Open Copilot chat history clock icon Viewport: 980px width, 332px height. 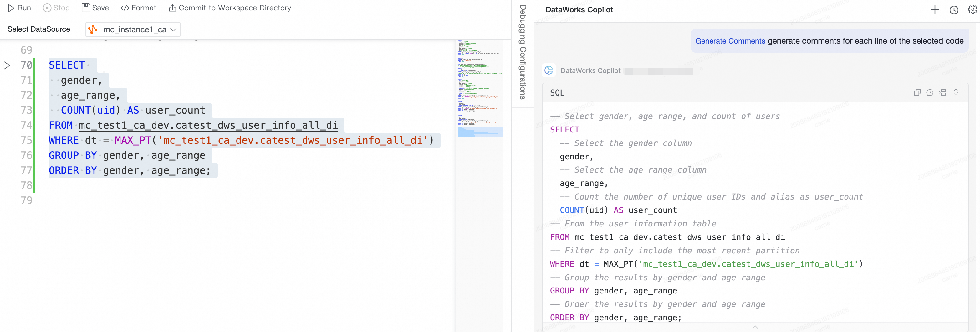coord(954,10)
